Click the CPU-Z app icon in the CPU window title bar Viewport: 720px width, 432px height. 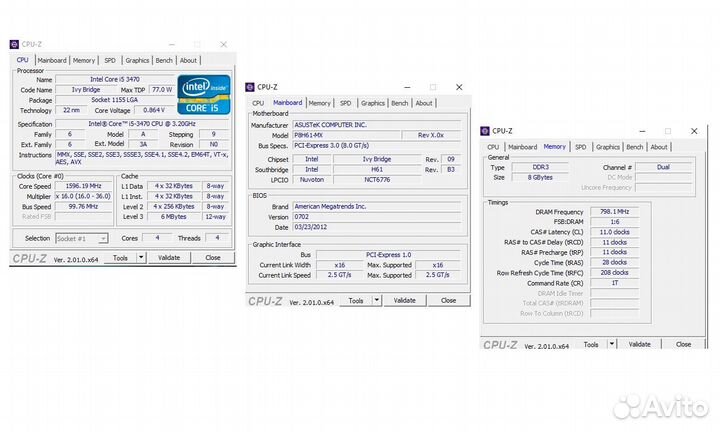click(14, 45)
